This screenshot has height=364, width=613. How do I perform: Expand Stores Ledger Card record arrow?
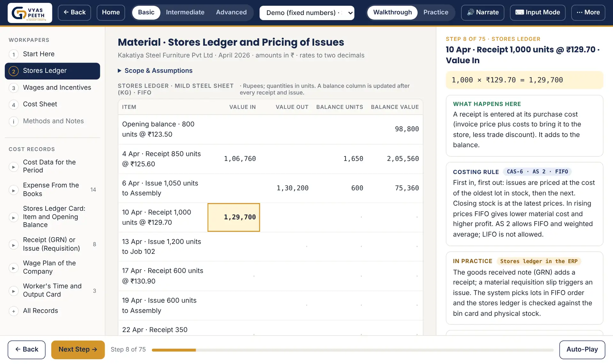click(x=13, y=217)
